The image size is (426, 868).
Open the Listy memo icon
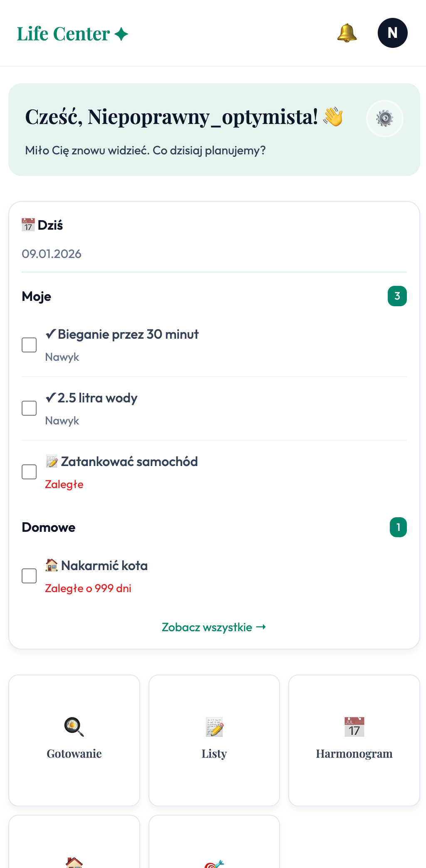point(214,726)
